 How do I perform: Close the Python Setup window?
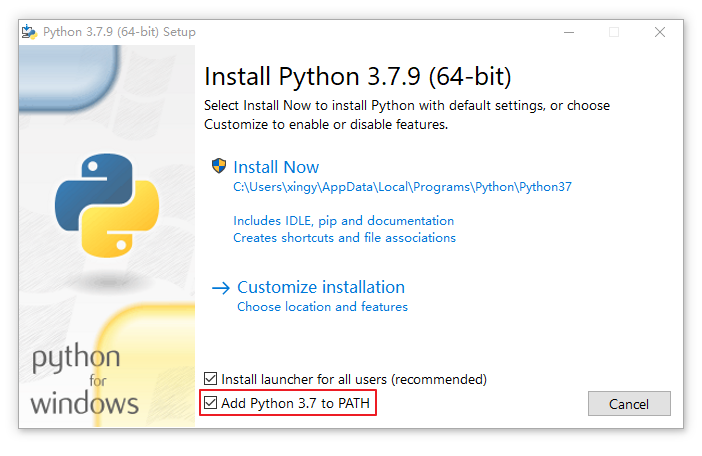tap(660, 32)
